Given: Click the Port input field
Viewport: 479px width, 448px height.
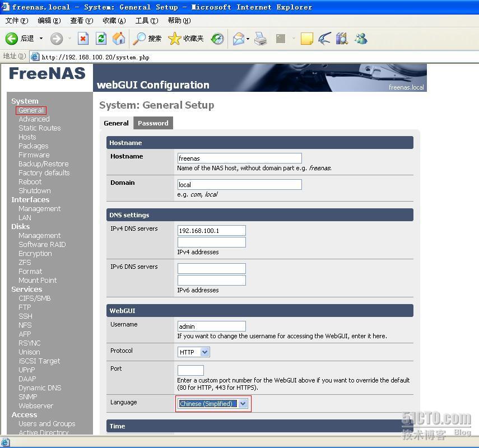Looking at the screenshot, I should 190,370.
